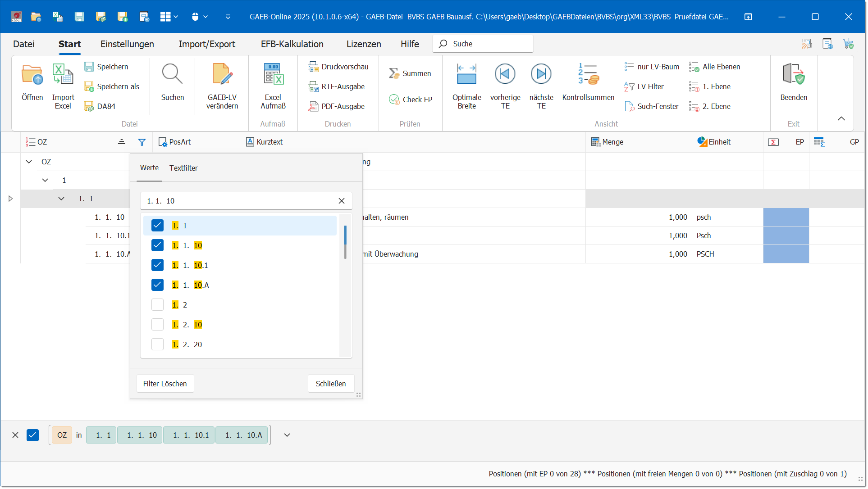Image resolution: width=868 pixels, height=489 pixels.
Task: Check the '1. 2' filter value
Action: (x=157, y=305)
